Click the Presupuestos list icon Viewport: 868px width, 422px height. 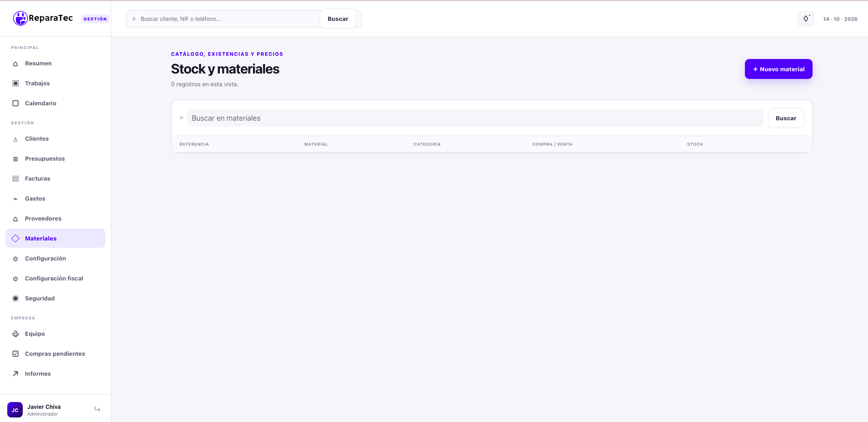coord(15,159)
